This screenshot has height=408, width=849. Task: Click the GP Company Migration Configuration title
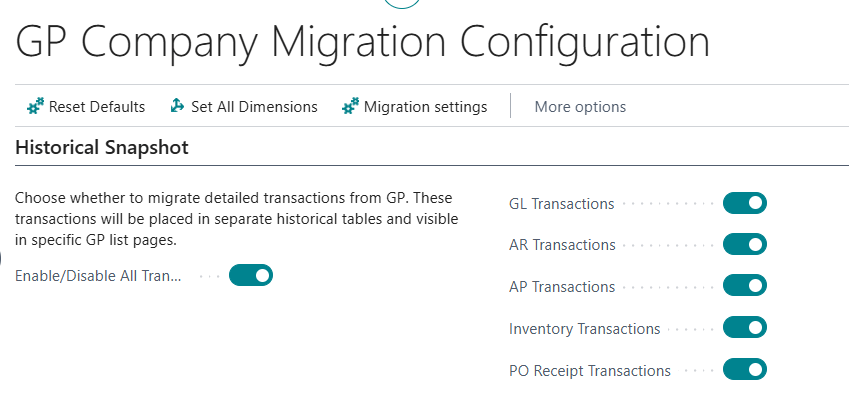tap(362, 42)
